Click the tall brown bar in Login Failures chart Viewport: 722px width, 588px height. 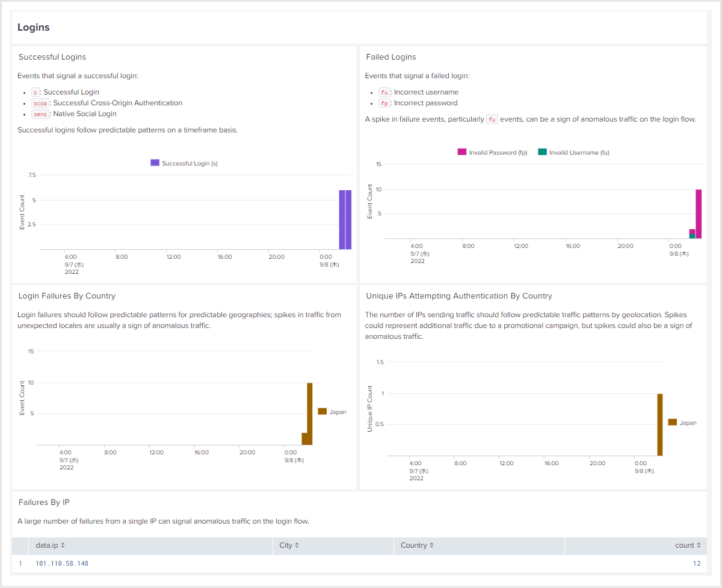[x=310, y=414]
